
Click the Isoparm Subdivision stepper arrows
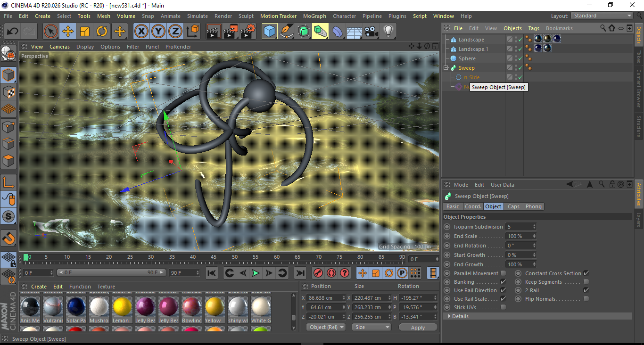(534, 227)
